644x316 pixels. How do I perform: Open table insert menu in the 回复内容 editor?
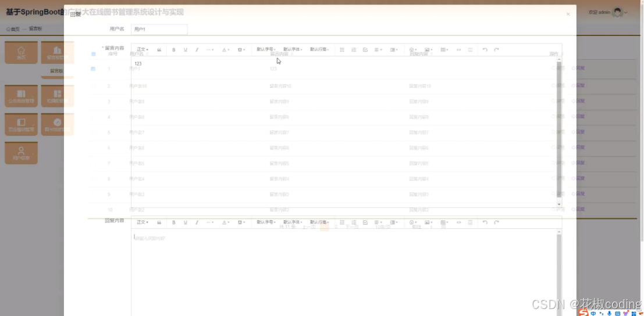click(444, 222)
